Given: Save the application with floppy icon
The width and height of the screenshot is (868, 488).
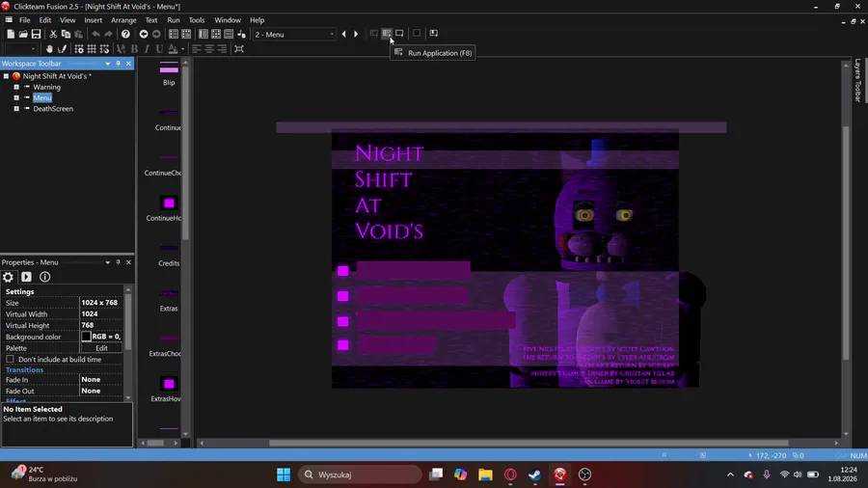Looking at the screenshot, I should point(36,35).
